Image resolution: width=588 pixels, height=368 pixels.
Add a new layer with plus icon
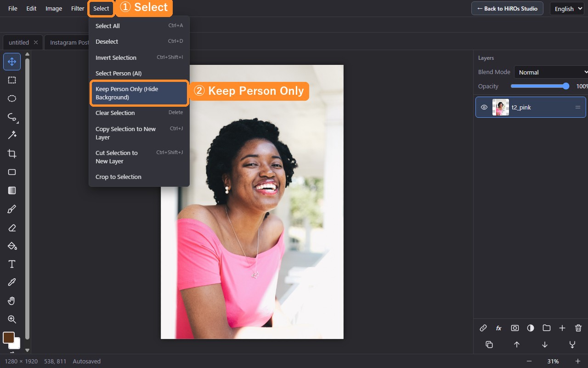562,328
